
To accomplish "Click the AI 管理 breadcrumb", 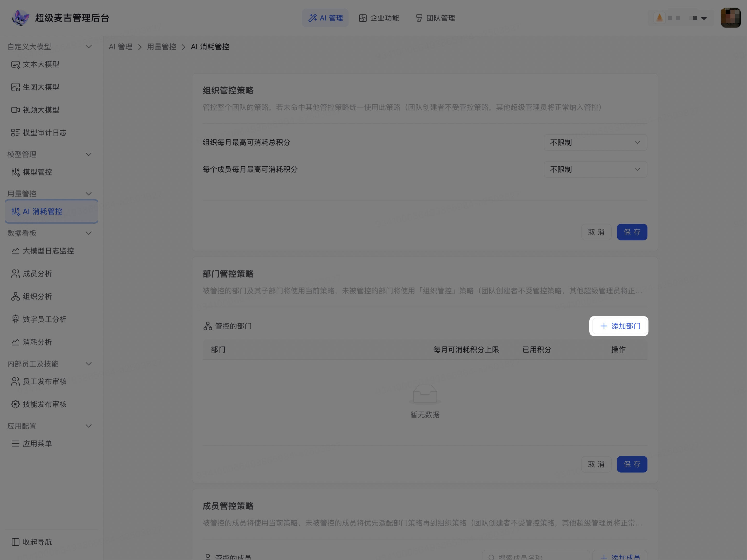I will [x=121, y=47].
